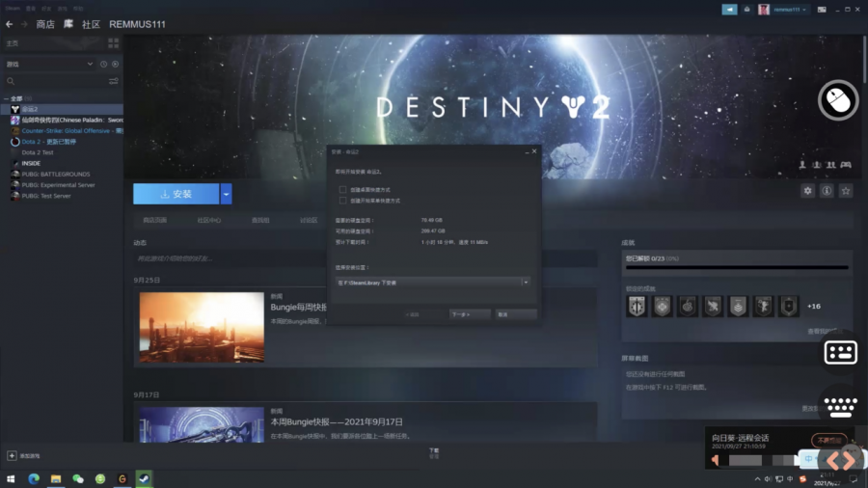868x488 pixels.
Task: Click Next in the install dialog
Action: pyautogui.click(x=470, y=314)
